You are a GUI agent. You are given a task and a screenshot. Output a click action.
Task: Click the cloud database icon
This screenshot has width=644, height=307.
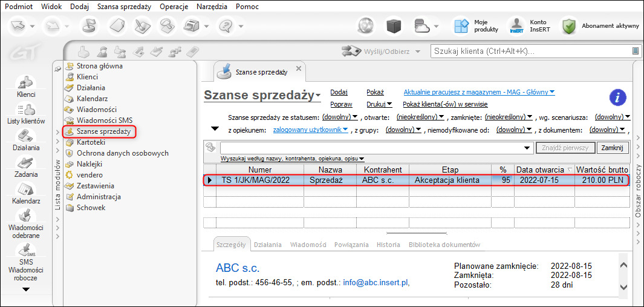[422, 26]
